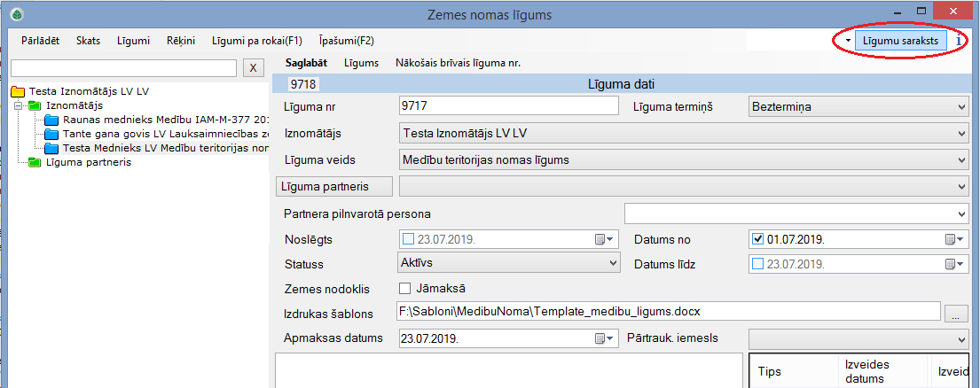Click green folder icon beside Iznomātājs
The height and width of the screenshot is (388, 980).
click(35, 106)
